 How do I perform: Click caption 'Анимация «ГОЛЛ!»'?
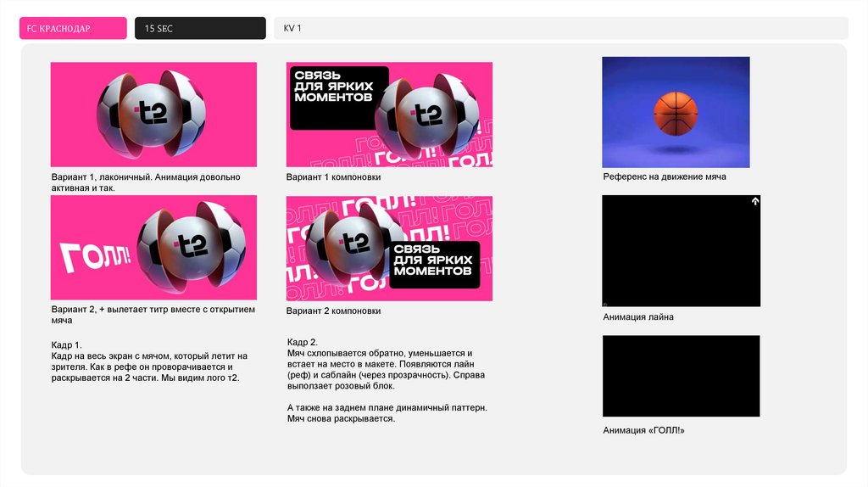tap(644, 430)
